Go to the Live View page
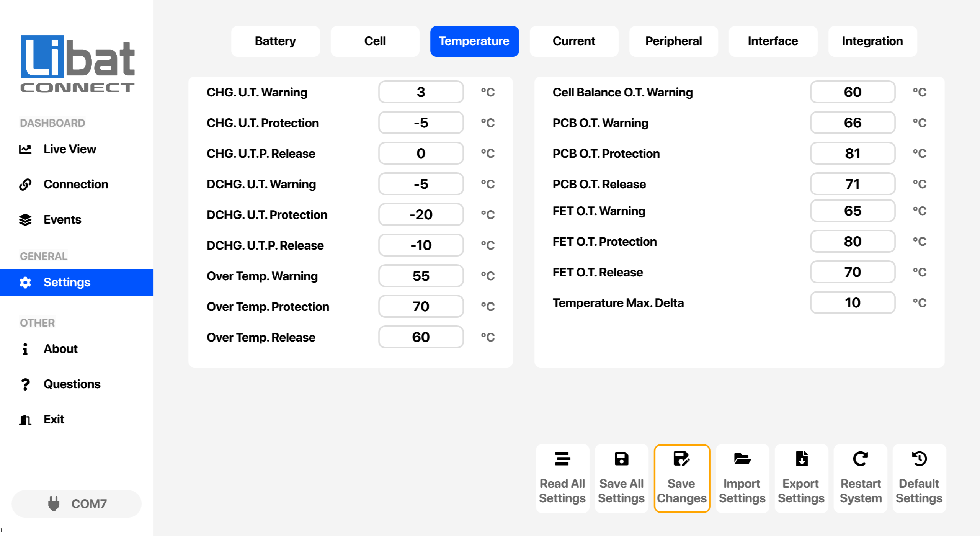Image resolution: width=980 pixels, height=536 pixels. tap(70, 149)
